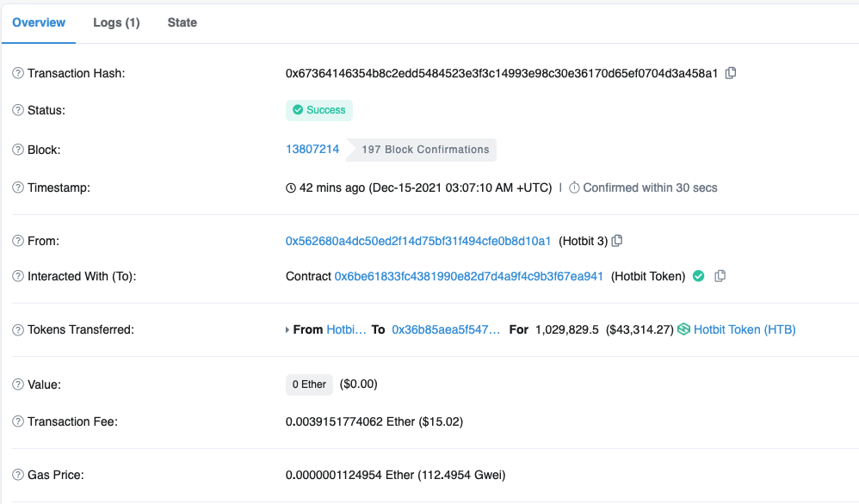This screenshot has height=504, width=859.
Task: Click the verified checkmark beside Hotbit Token
Action: (x=699, y=276)
